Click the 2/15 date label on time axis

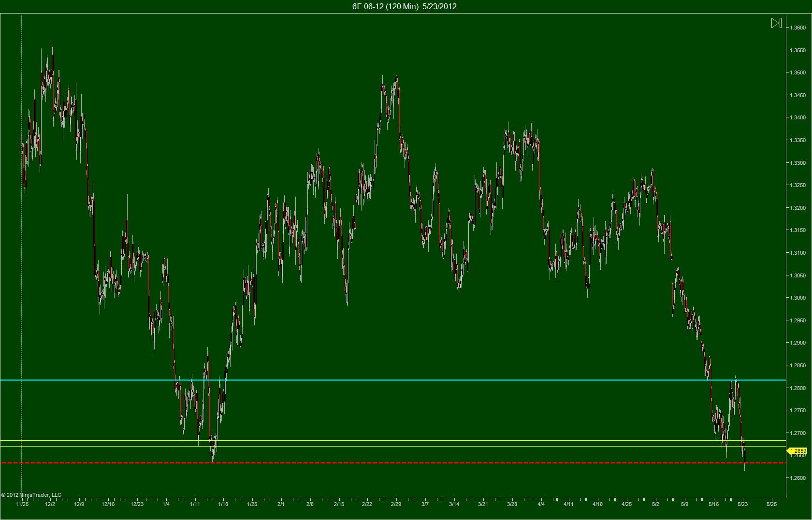point(339,504)
